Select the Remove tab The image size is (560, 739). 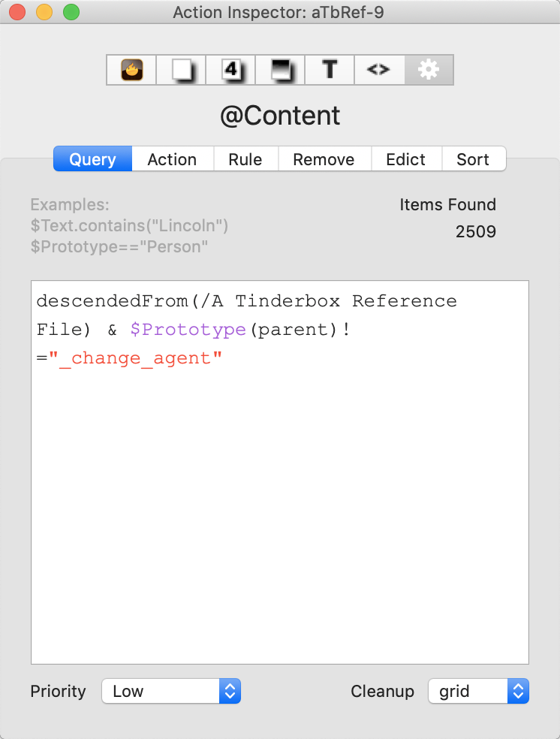point(324,159)
